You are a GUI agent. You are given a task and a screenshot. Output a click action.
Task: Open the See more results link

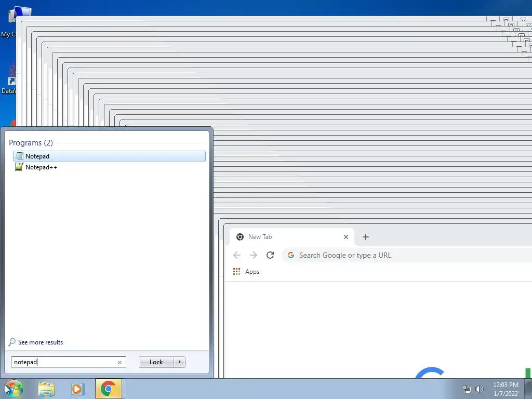(41, 342)
